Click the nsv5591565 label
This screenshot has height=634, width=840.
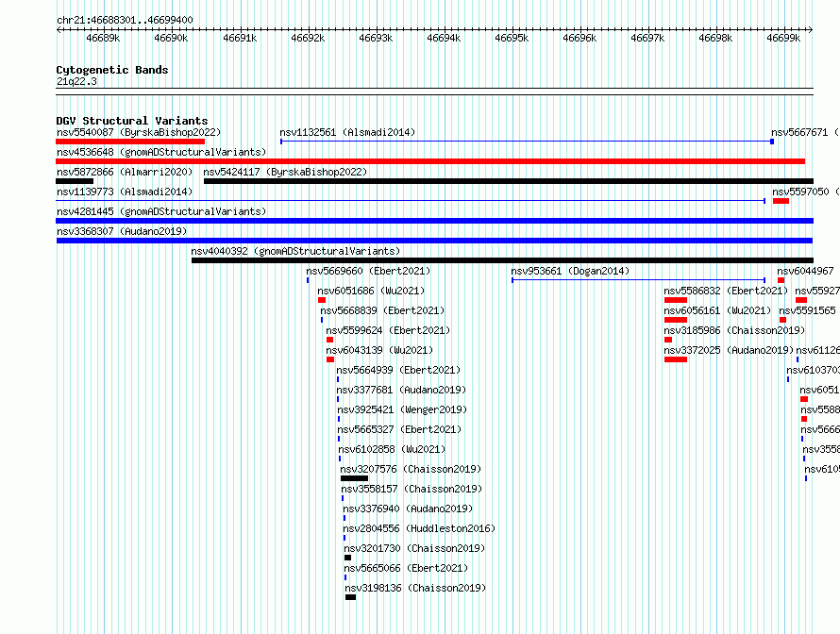807,310
